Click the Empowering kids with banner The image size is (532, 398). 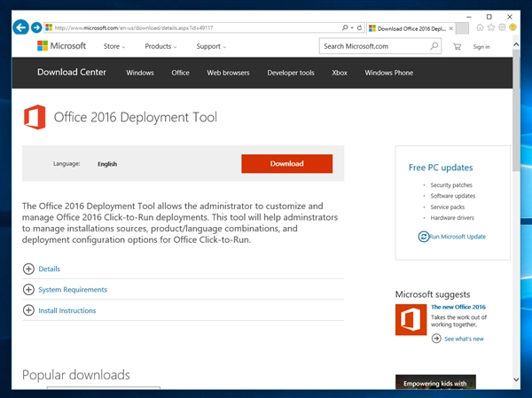coord(435,382)
